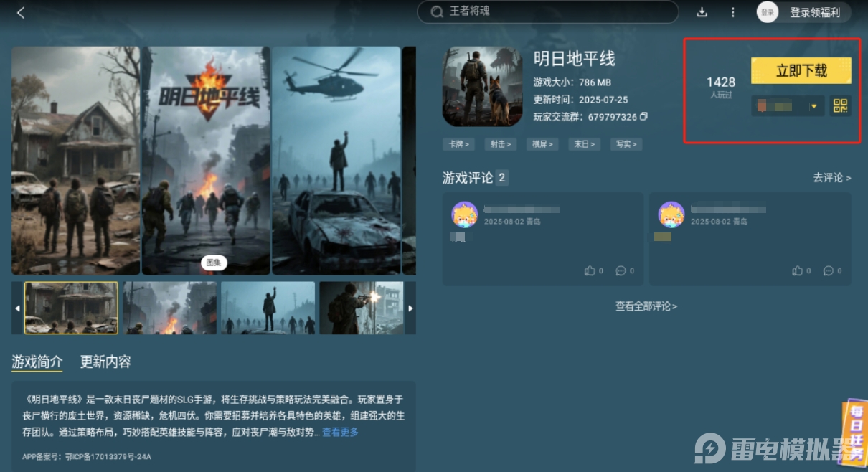Click the APP备案号 text

point(87,456)
